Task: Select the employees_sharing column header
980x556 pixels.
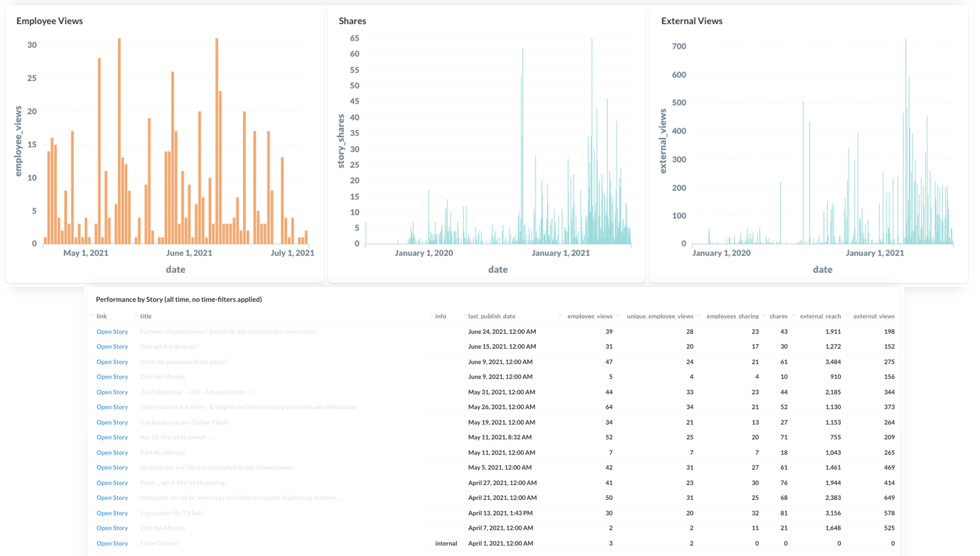Action: (732, 316)
